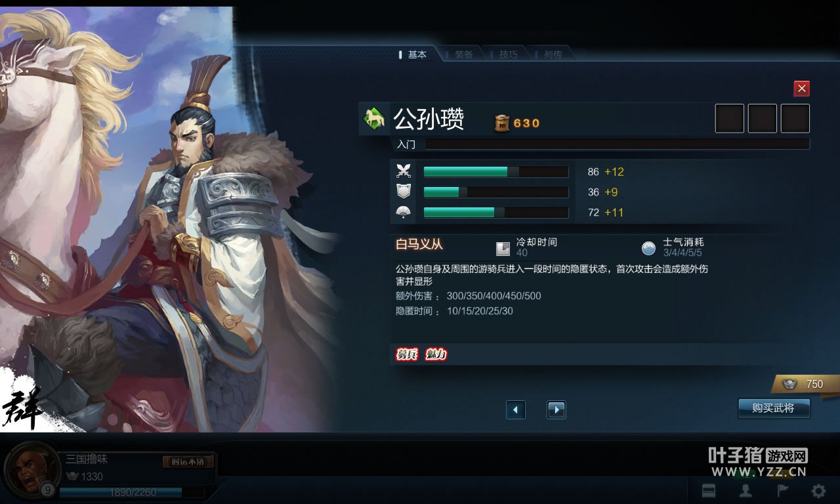Click the fan strategy stat icon
Image resolution: width=840 pixels, height=504 pixels.
(x=404, y=212)
